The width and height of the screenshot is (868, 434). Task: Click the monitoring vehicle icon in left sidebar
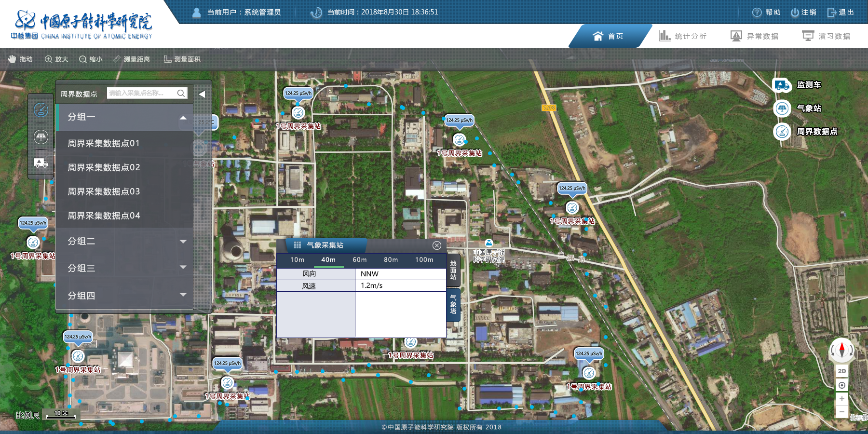point(41,163)
